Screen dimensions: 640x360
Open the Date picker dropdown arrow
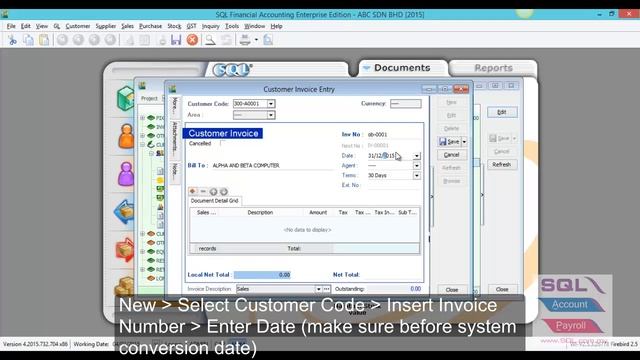point(416,156)
